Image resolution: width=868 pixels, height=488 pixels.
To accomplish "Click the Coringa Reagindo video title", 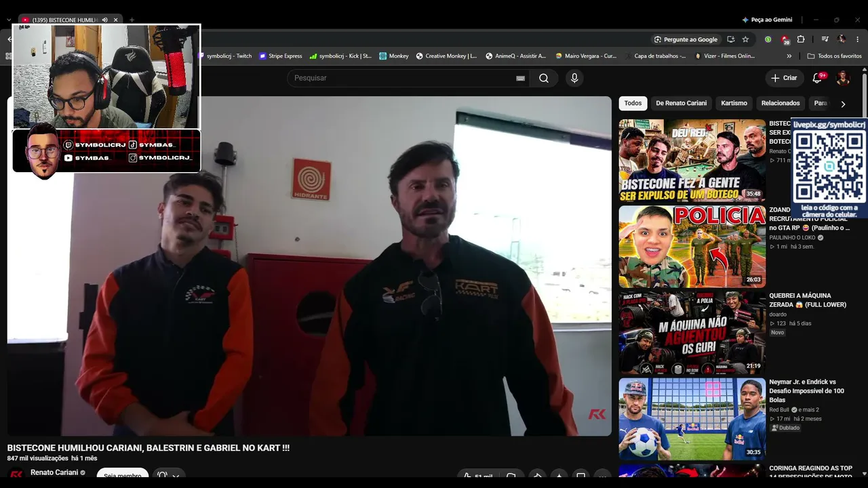I will coord(810,472).
